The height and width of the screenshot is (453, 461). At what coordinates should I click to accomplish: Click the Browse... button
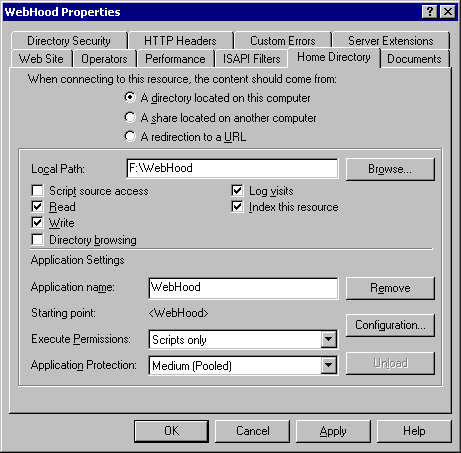coord(390,169)
